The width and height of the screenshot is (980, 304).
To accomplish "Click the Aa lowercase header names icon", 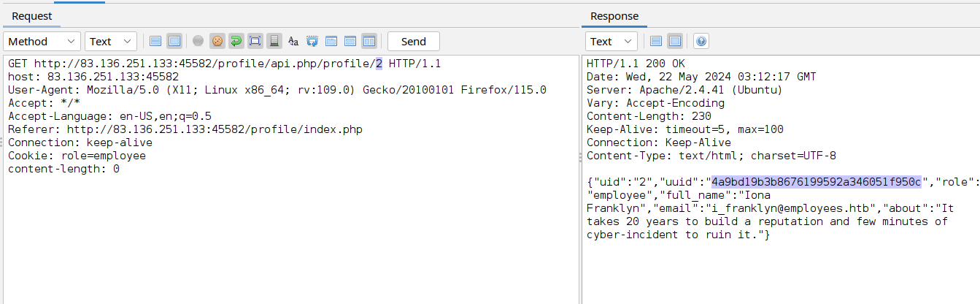I will (x=293, y=42).
